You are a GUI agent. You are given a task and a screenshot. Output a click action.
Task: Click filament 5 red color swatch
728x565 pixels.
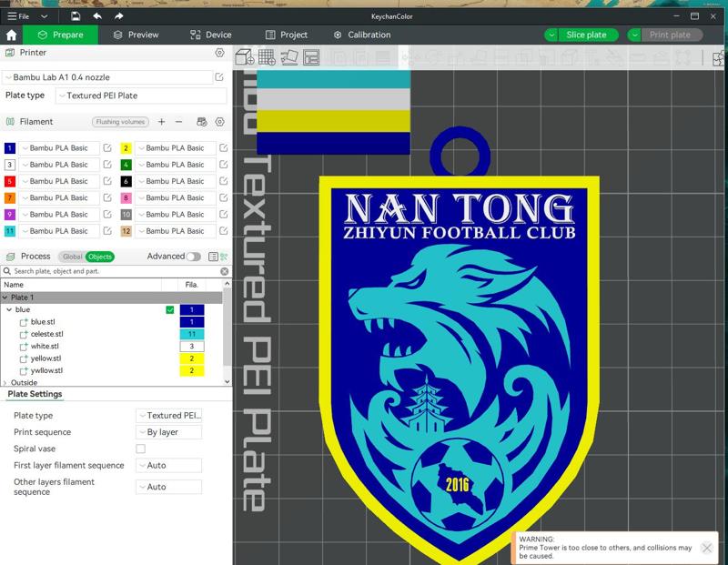coord(10,181)
